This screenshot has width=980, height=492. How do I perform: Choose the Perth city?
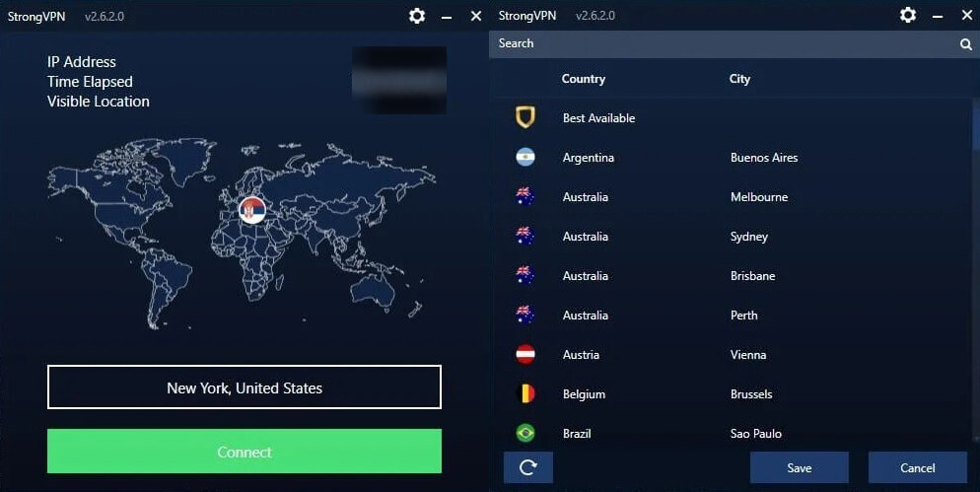[x=743, y=316]
